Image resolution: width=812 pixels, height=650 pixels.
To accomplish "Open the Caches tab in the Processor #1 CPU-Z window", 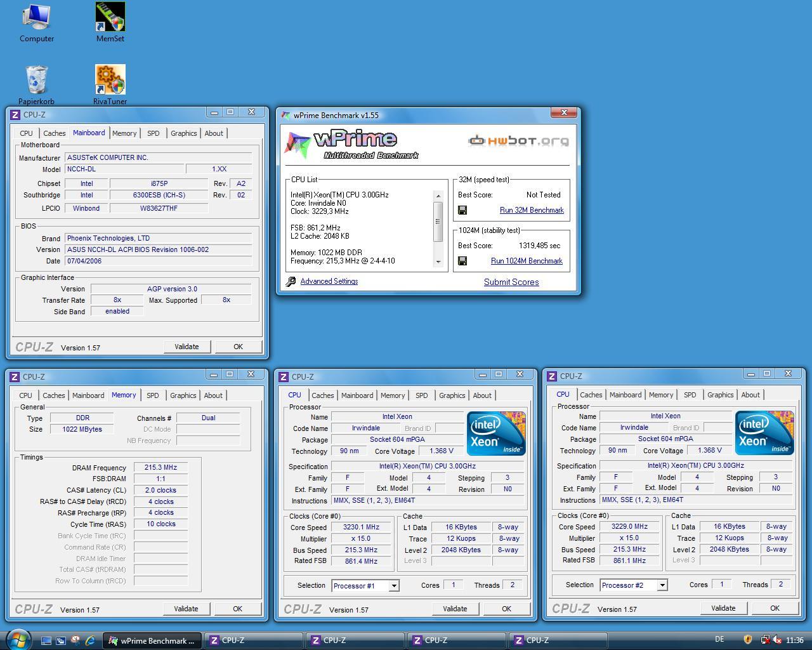I will tap(323, 395).
